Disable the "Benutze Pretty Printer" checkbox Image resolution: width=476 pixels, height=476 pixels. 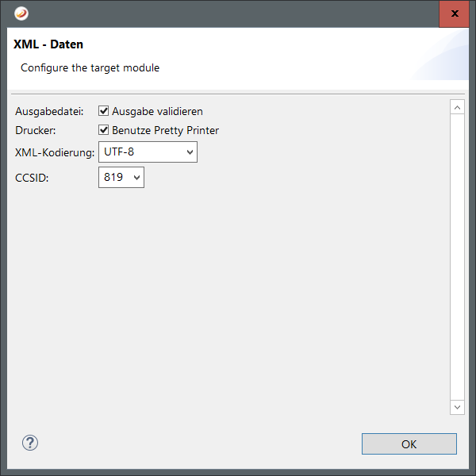pos(103,130)
